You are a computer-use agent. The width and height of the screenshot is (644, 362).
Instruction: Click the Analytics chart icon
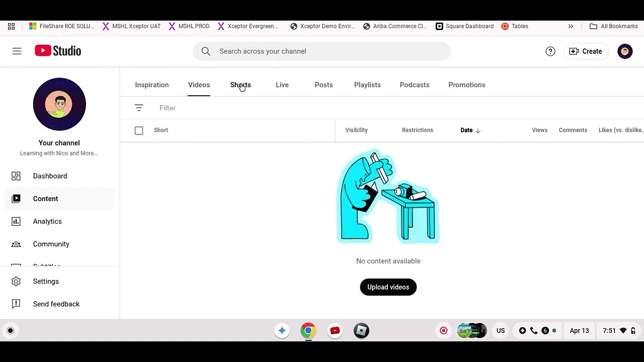pos(16,221)
